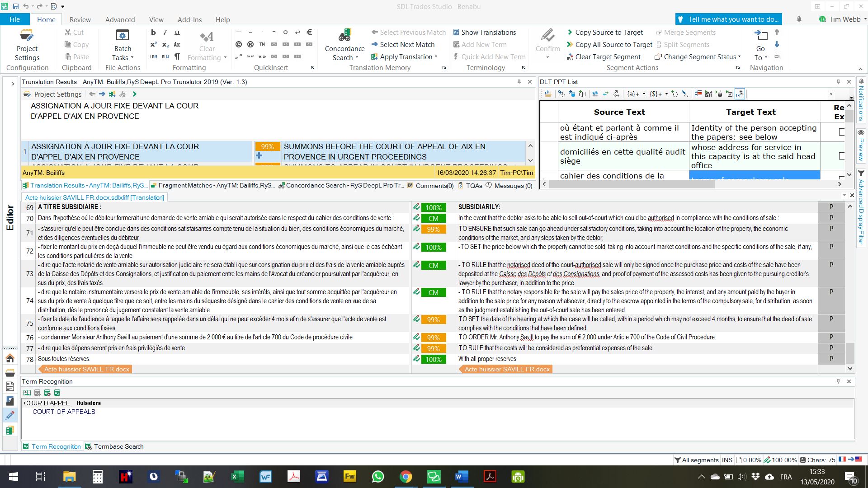
Task: Click Project Settings in Translation Results
Action: (53, 94)
